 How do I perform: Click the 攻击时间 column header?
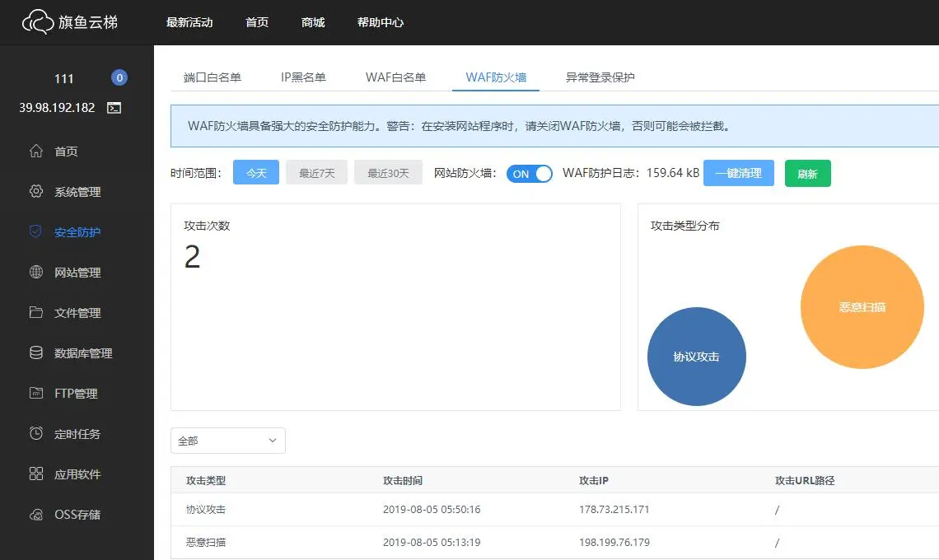(x=403, y=480)
